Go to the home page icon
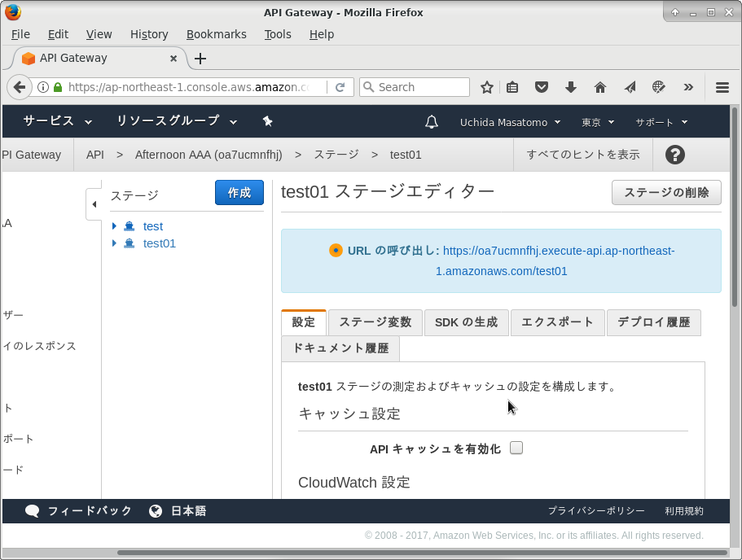 600,87
